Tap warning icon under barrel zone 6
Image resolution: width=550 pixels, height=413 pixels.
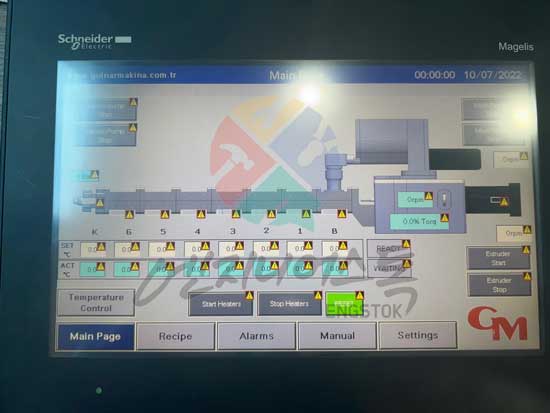coord(129,214)
